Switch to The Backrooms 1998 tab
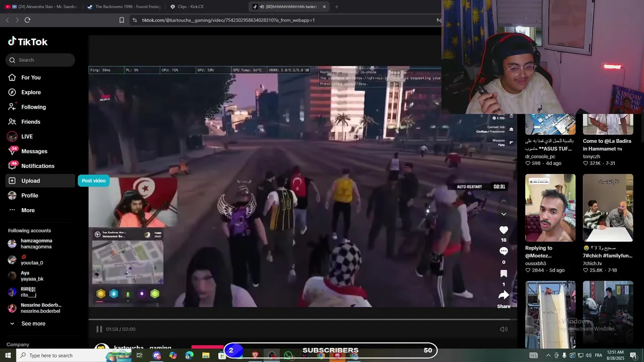Screen dimensions: 644x362 click(x=124, y=7)
